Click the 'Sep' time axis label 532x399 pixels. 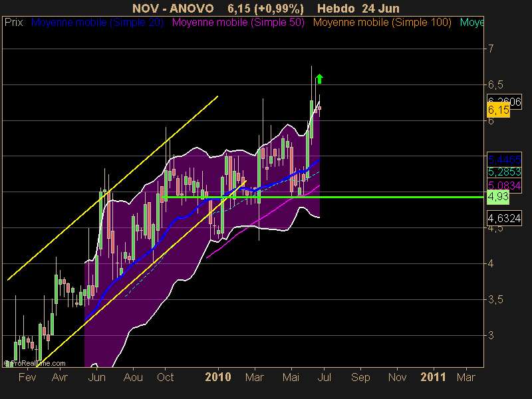pos(360,377)
